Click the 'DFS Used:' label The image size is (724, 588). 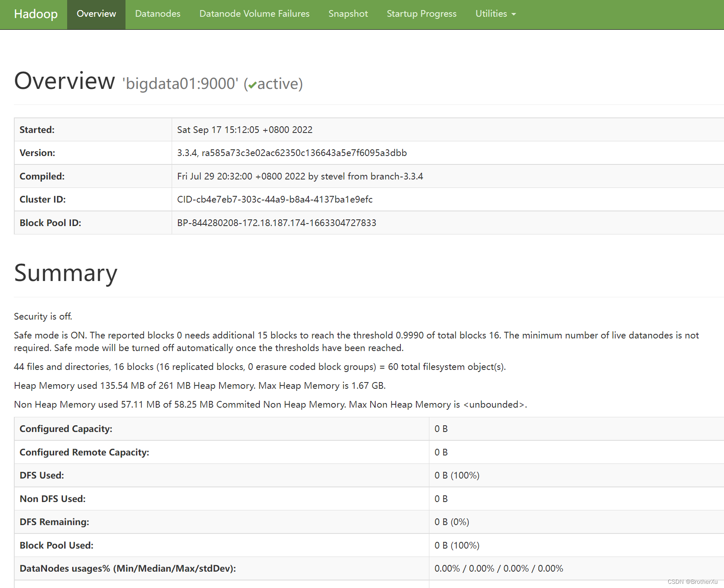click(x=42, y=475)
